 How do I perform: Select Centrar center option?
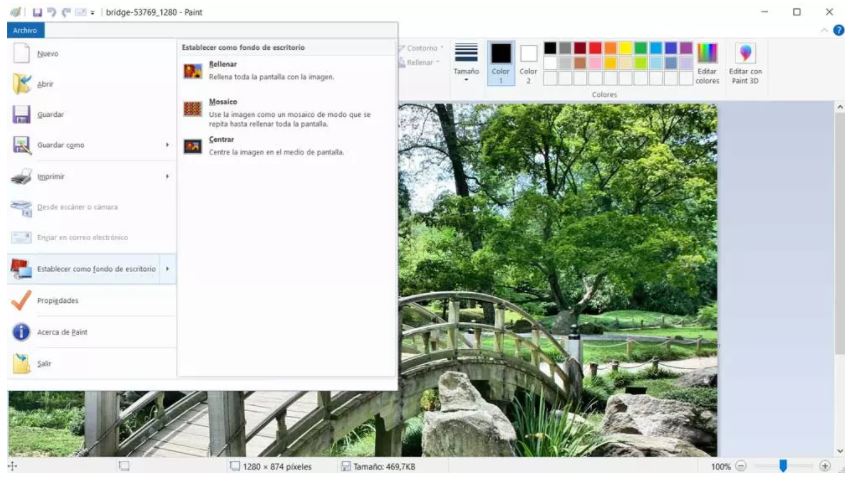click(x=286, y=147)
